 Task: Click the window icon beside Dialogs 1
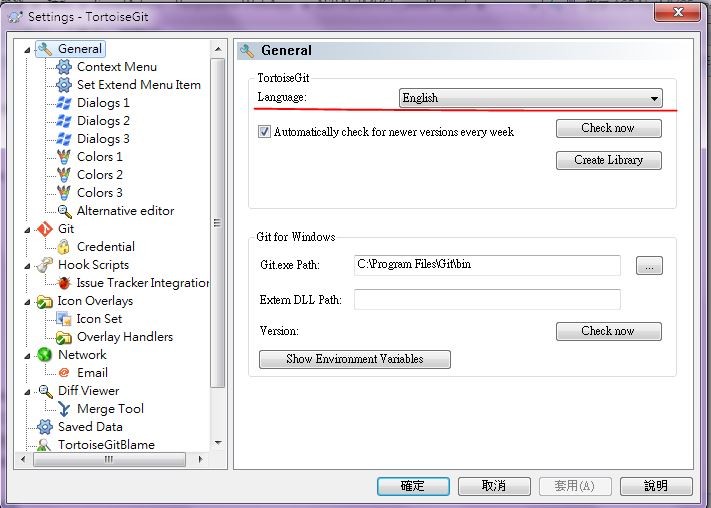tap(64, 103)
